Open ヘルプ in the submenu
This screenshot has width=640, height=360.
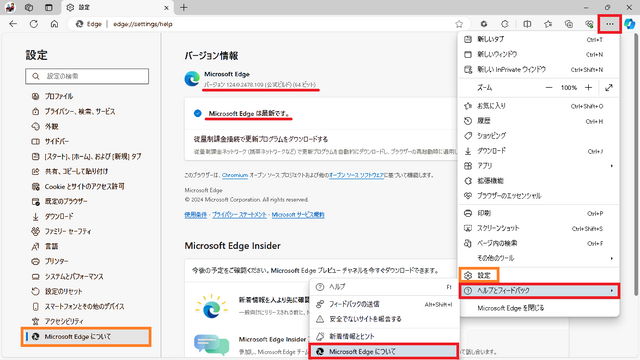click(384, 287)
